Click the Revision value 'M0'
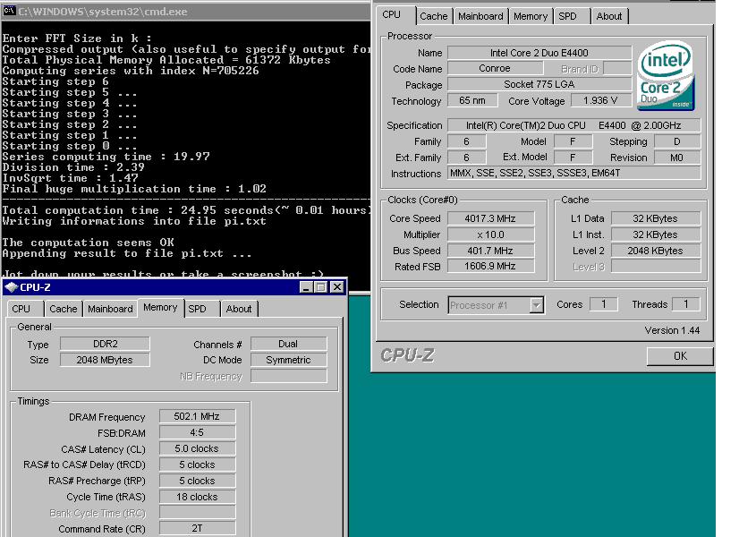 [677, 158]
